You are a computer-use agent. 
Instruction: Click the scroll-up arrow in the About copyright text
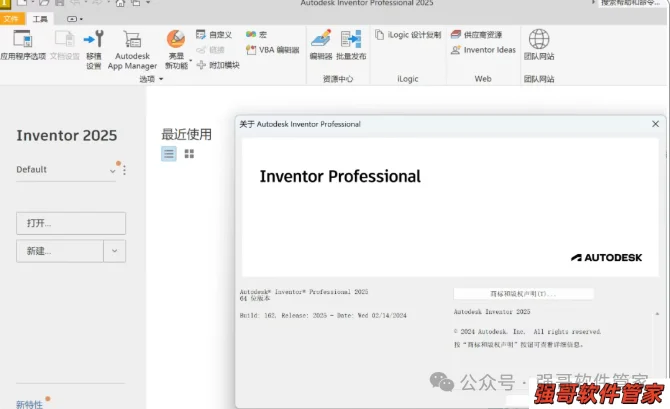tap(657, 314)
